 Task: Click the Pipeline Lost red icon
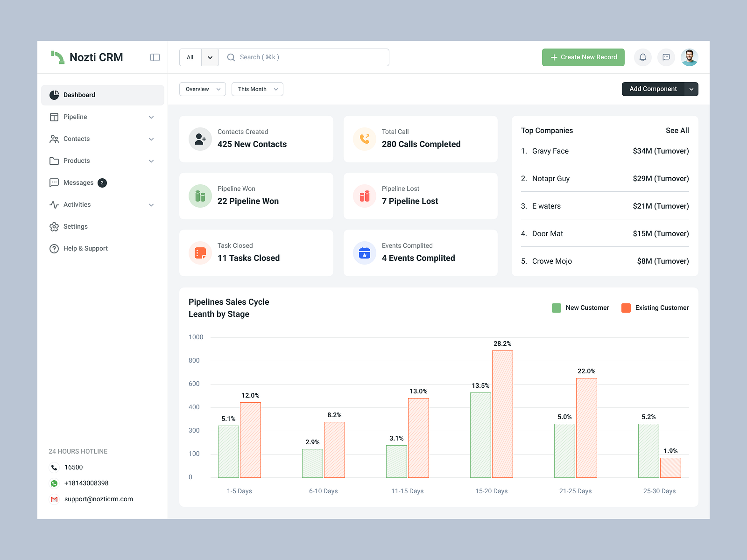tap(365, 196)
